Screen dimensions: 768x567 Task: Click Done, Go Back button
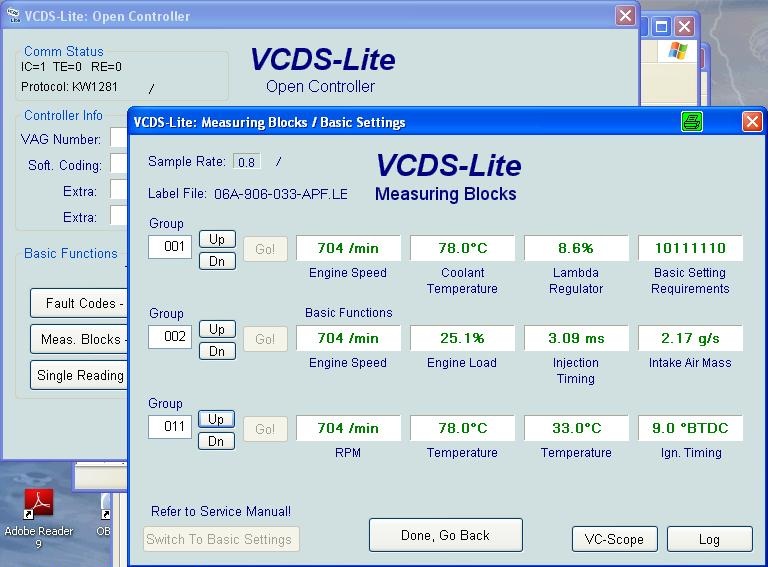445,535
